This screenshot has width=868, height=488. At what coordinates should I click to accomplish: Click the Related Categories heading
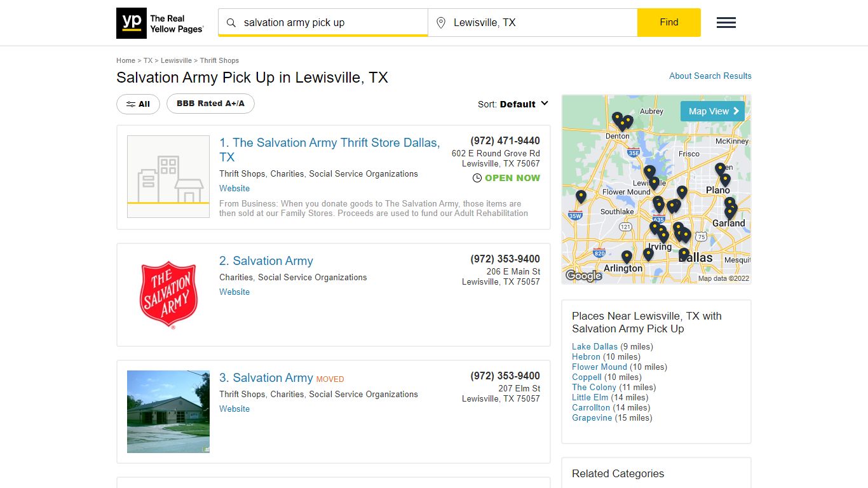click(618, 474)
